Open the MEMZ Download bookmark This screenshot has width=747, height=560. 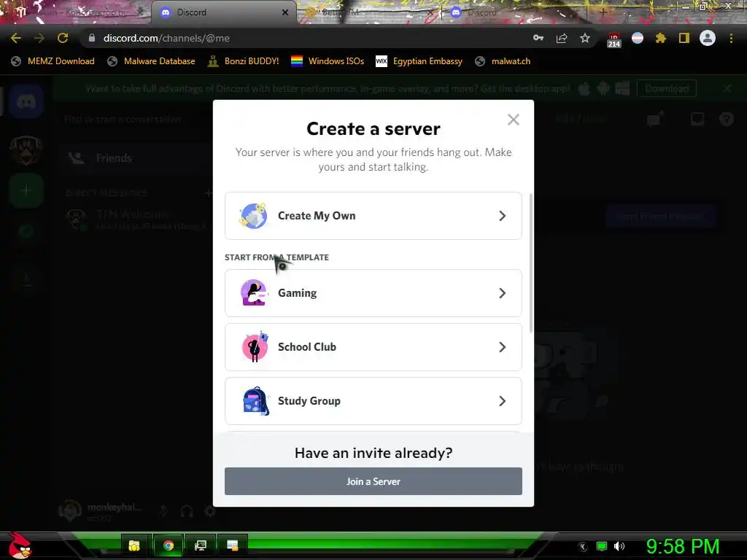tap(53, 61)
